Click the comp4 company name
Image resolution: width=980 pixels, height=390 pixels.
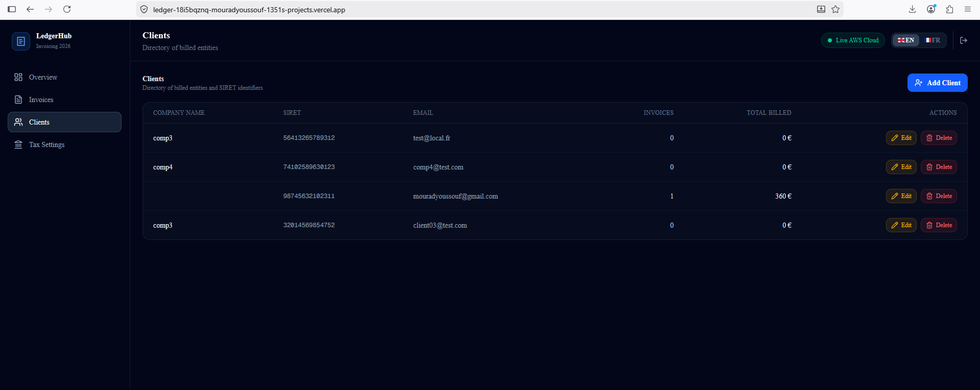(163, 167)
